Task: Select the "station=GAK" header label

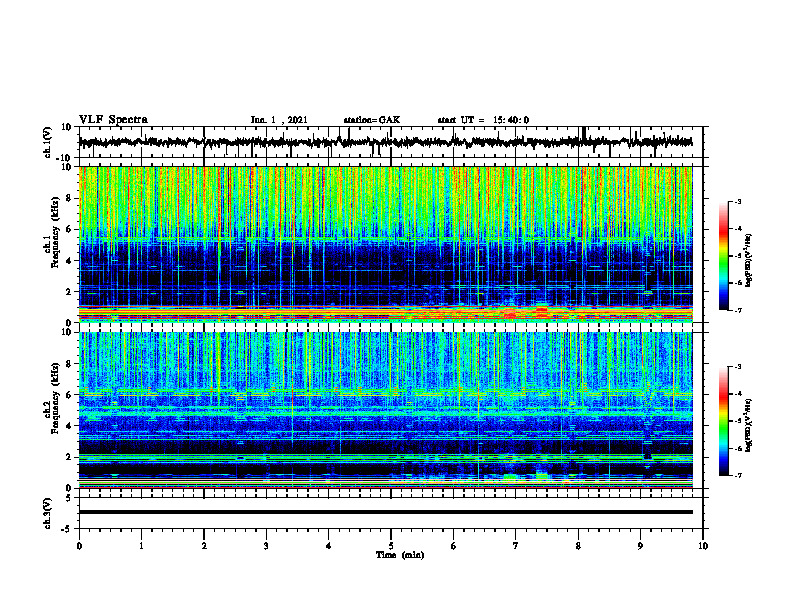Action: (372, 120)
